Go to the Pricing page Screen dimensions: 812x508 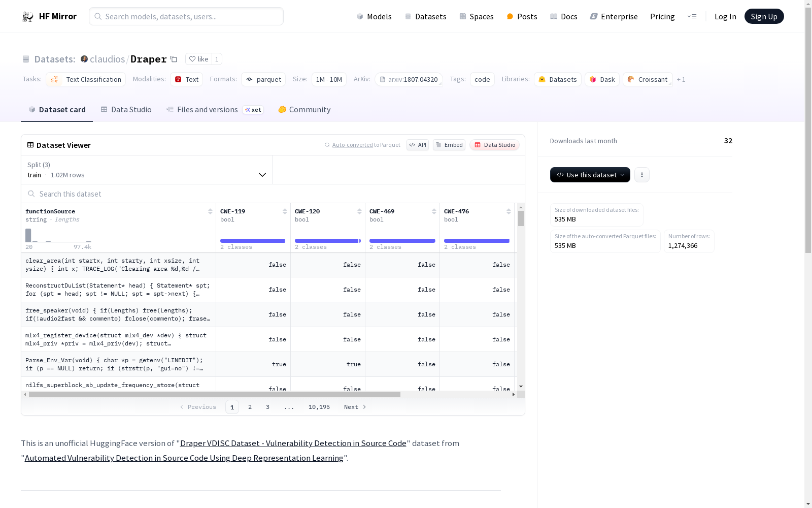point(662,16)
